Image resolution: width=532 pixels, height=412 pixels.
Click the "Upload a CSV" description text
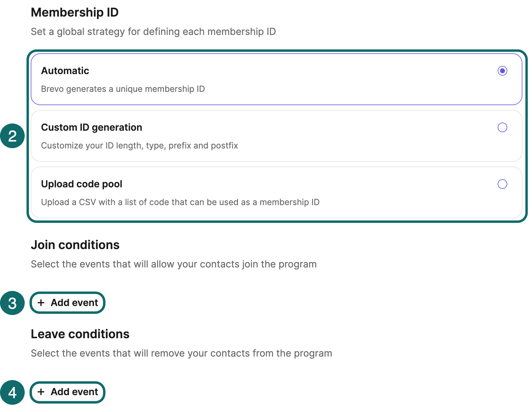(x=180, y=202)
